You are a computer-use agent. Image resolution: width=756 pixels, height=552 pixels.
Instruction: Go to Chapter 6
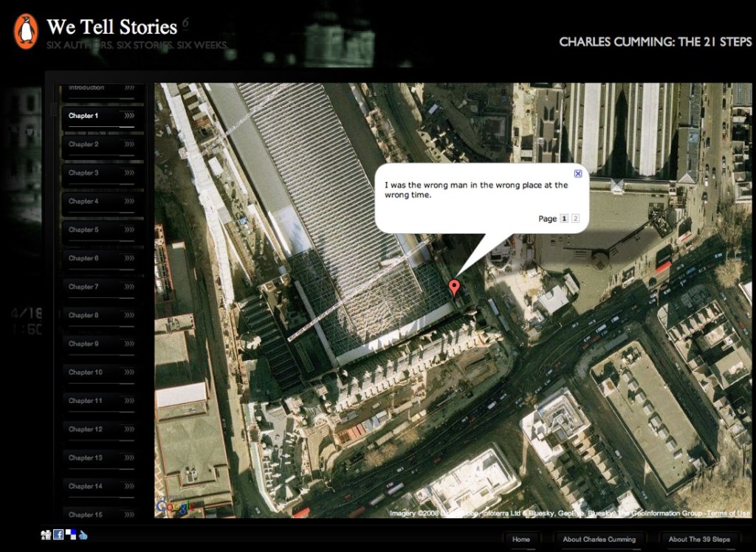pyautogui.click(x=102, y=260)
